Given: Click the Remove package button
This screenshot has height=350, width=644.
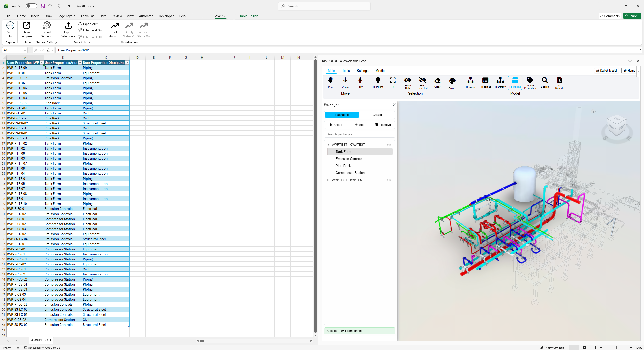Looking at the screenshot, I should click(x=383, y=125).
